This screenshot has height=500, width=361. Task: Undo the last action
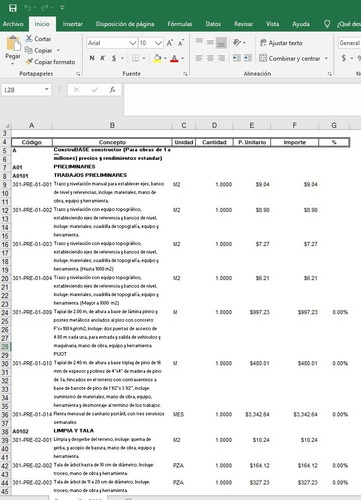(x=27, y=8)
